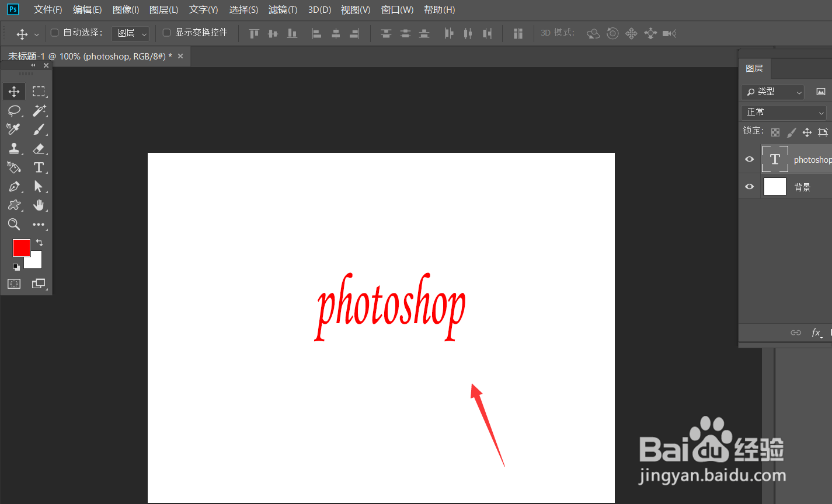This screenshot has height=504, width=832.
Task: Click the 3D zoom camera icon
Action: 669,34
